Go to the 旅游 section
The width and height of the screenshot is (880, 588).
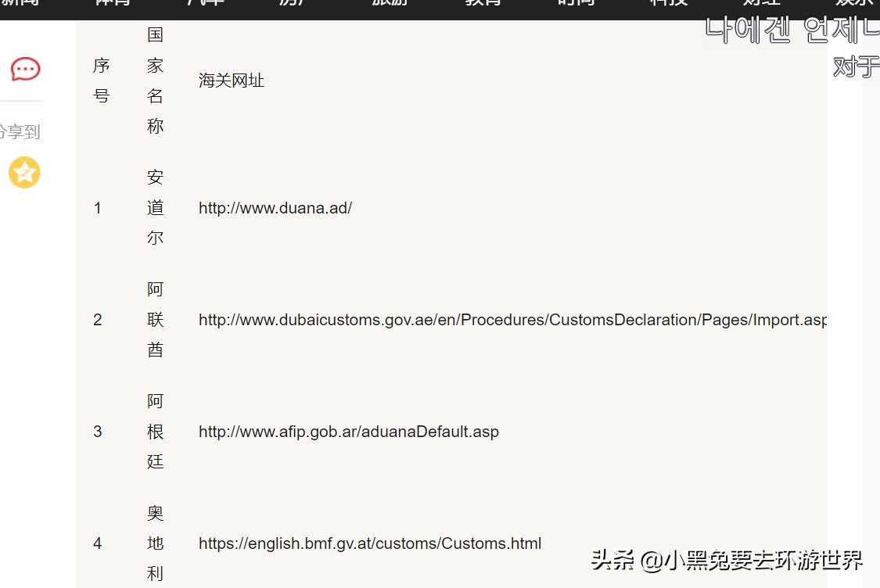[389, 5]
